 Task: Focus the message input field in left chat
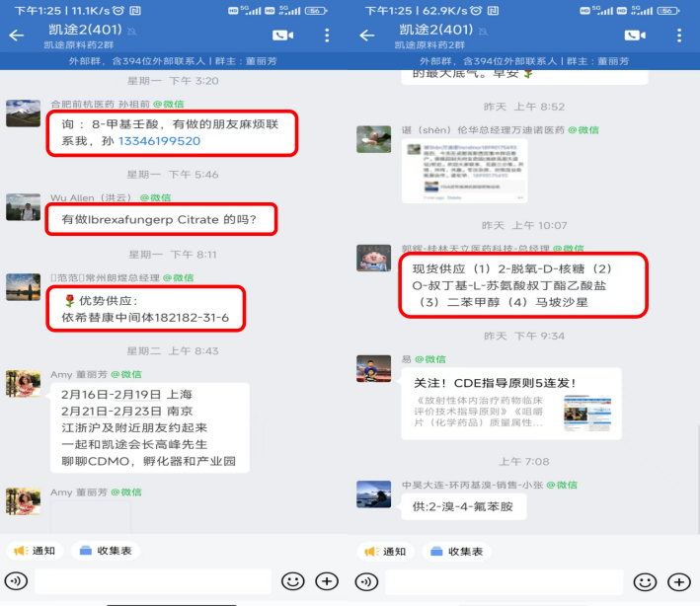pyautogui.click(x=153, y=581)
